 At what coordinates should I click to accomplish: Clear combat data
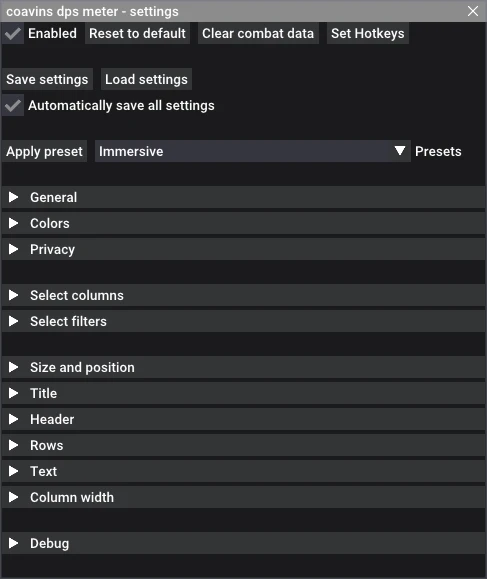(x=258, y=34)
